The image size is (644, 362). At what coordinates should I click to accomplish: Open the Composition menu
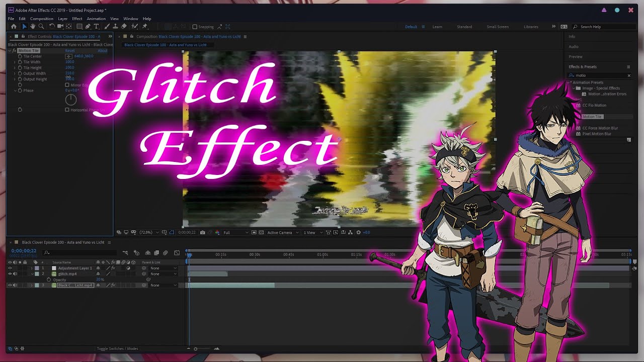click(42, 19)
